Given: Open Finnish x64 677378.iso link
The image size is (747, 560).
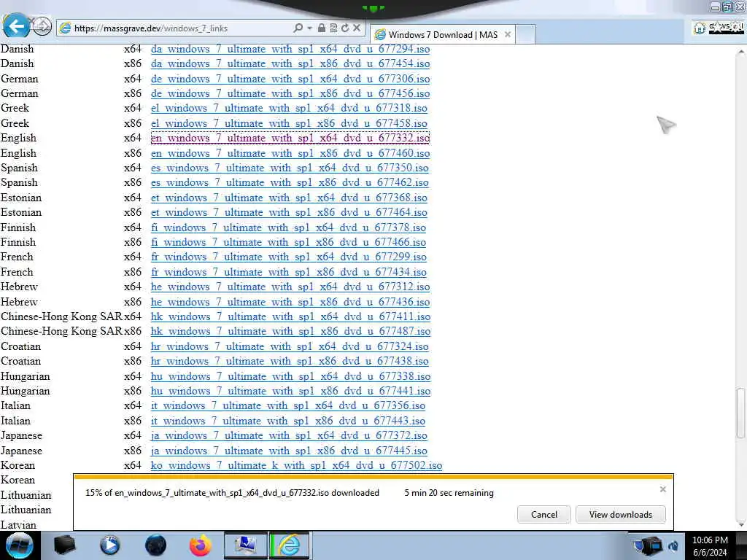Looking at the screenshot, I should pyautogui.click(x=288, y=227).
